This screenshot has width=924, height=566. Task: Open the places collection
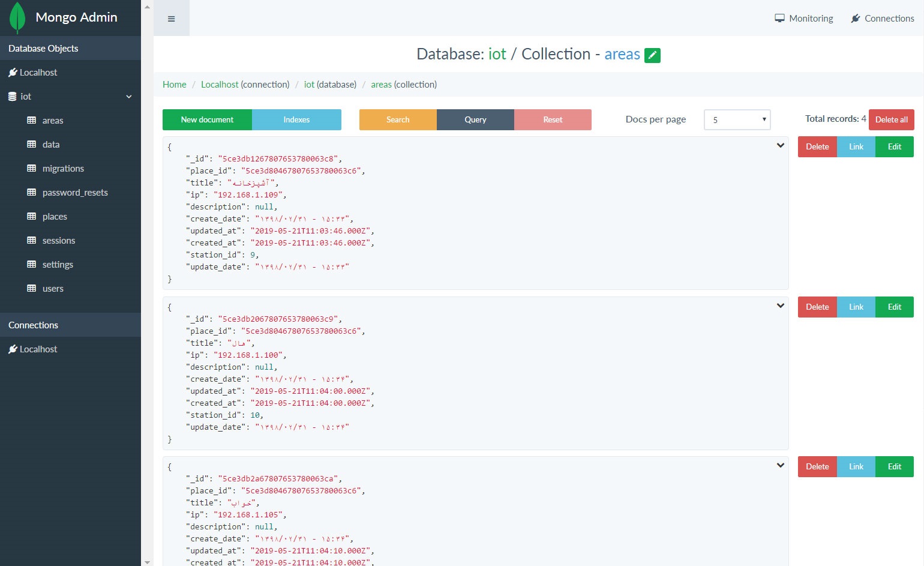[55, 217]
